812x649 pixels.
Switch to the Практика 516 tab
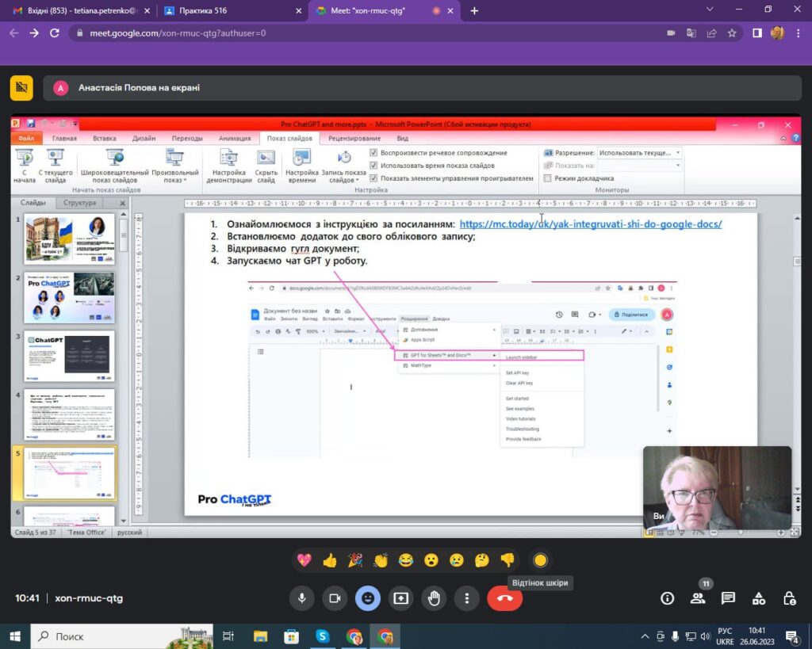point(226,11)
